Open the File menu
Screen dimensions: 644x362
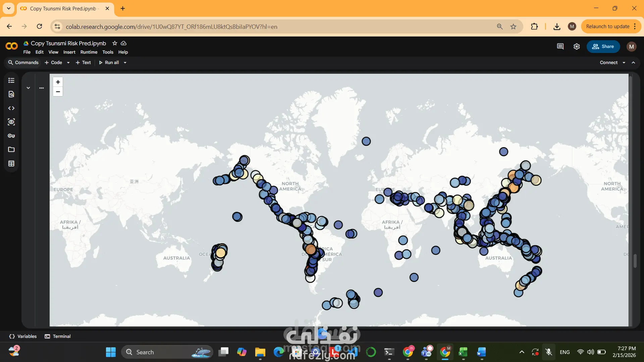[x=27, y=52]
